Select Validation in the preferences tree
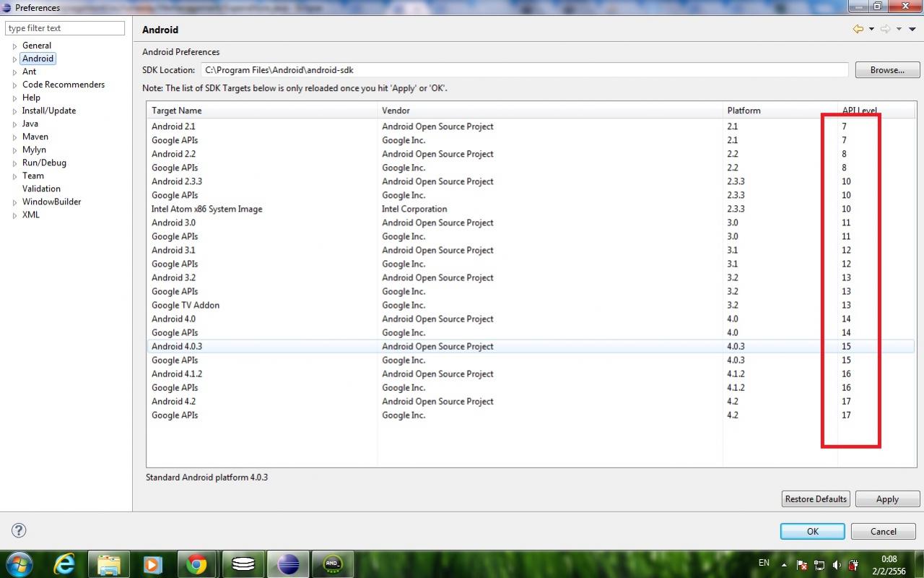924x578 pixels. click(x=41, y=189)
